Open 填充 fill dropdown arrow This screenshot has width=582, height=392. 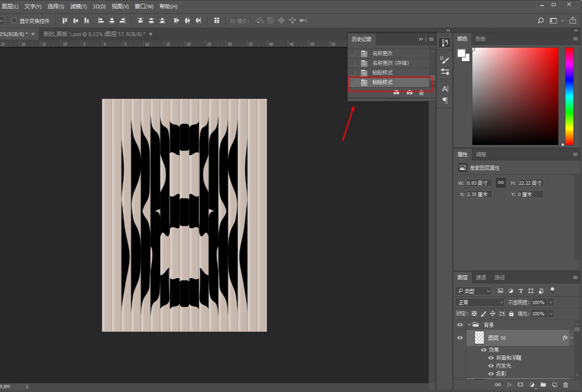pyautogui.click(x=551, y=313)
